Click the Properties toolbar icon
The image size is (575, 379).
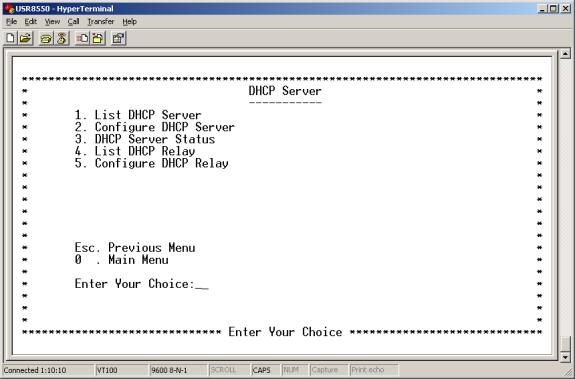coord(118,38)
